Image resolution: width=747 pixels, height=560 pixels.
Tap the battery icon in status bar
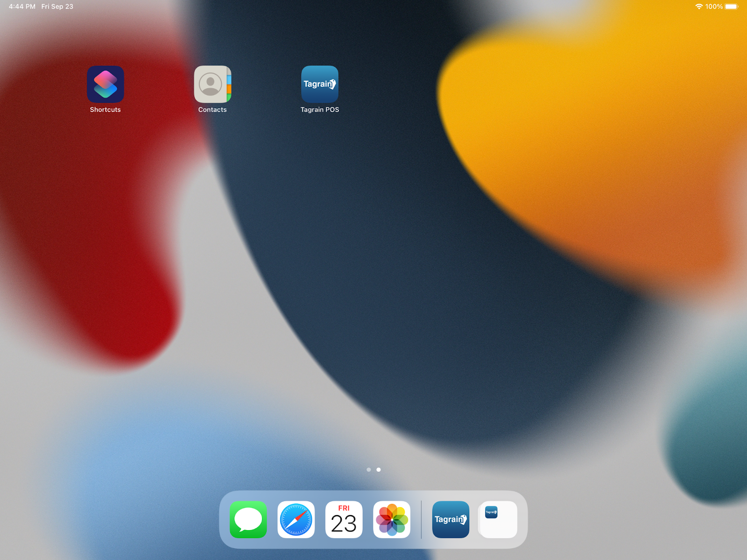[x=732, y=7]
